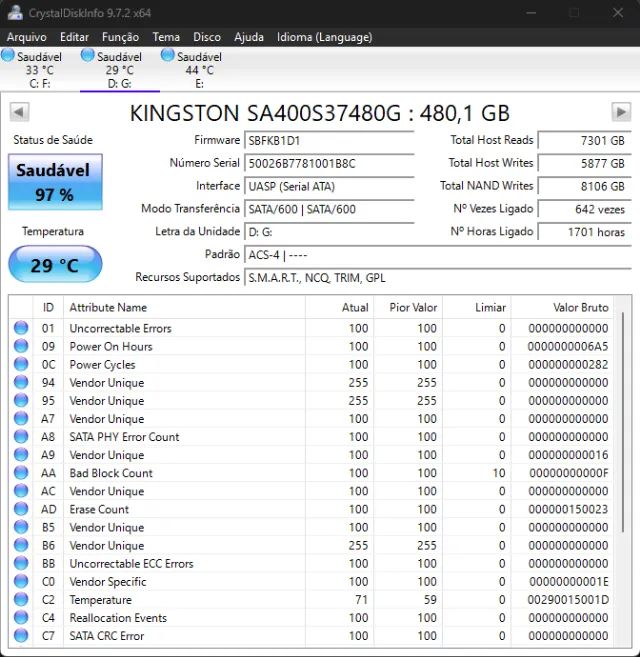Click the Nº Horas Ligado value 1701 horas
This screenshot has height=657, width=640.
(584, 232)
